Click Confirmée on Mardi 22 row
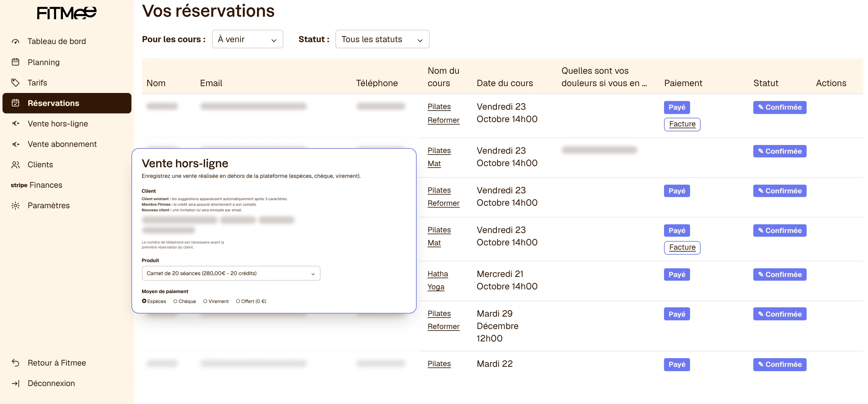 click(x=780, y=365)
